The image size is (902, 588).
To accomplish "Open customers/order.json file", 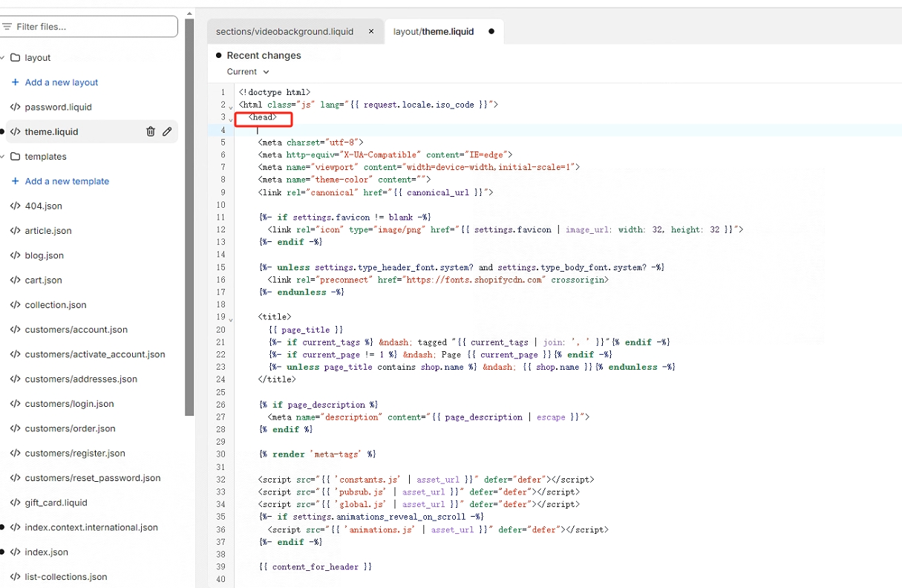I will point(71,428).
